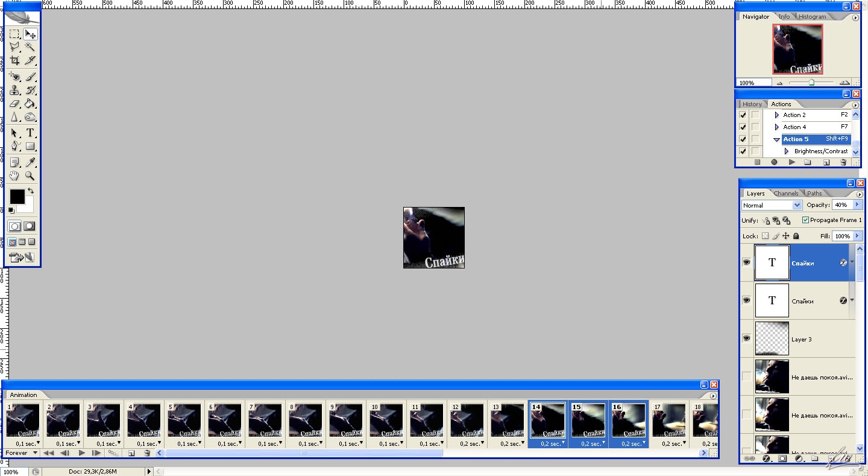Click the foreground color swatch
Screen dimensions: 868x476
point(17,197)
